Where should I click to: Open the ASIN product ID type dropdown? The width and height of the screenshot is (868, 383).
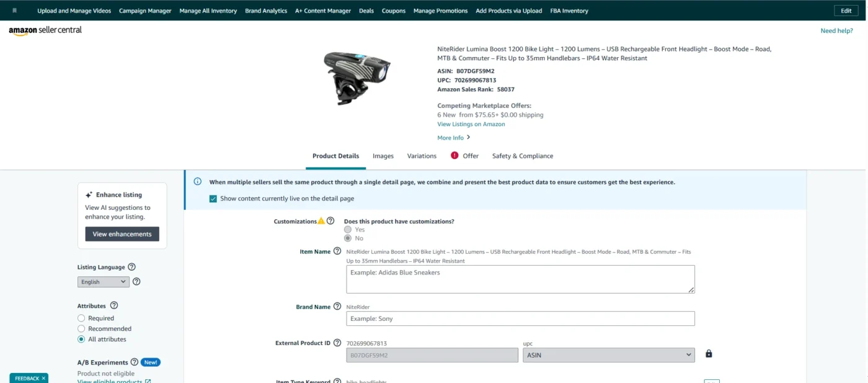pos(609,355)
